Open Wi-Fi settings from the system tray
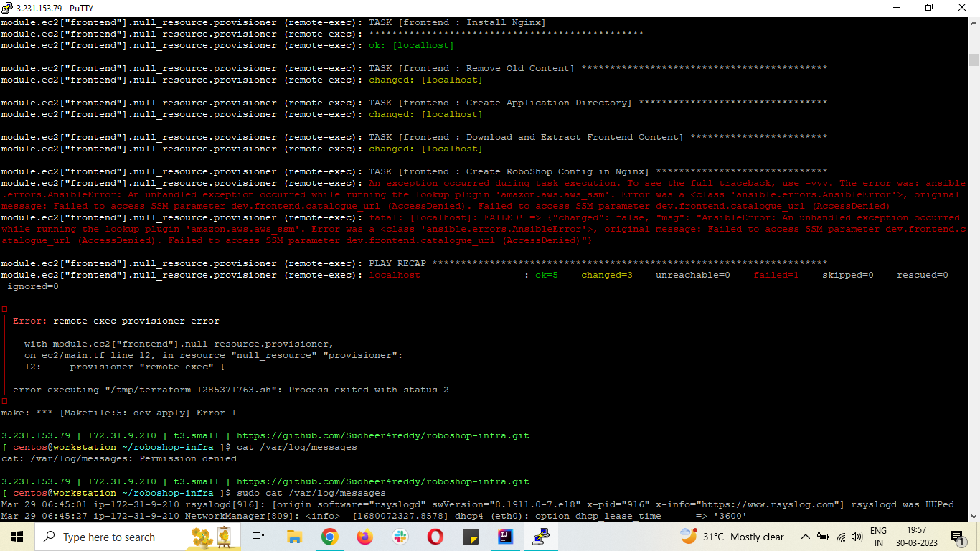The height and width of the screenshot is (551, 980). (841, 537)
